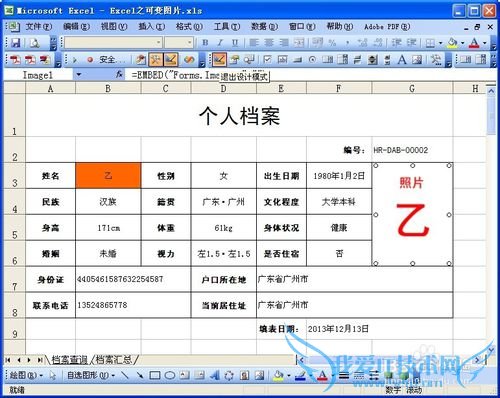The image size is (500, 398).
Task: Toggle Italic formatting
Action: coord(220,43)
